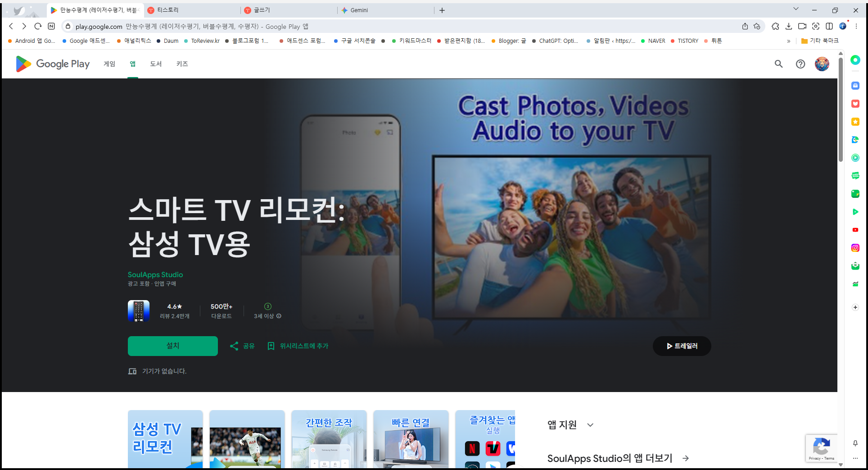This screenshot has height=470, width=868.
Task: Open the SoulApps Studio developer link
Action: click(155, 274)
